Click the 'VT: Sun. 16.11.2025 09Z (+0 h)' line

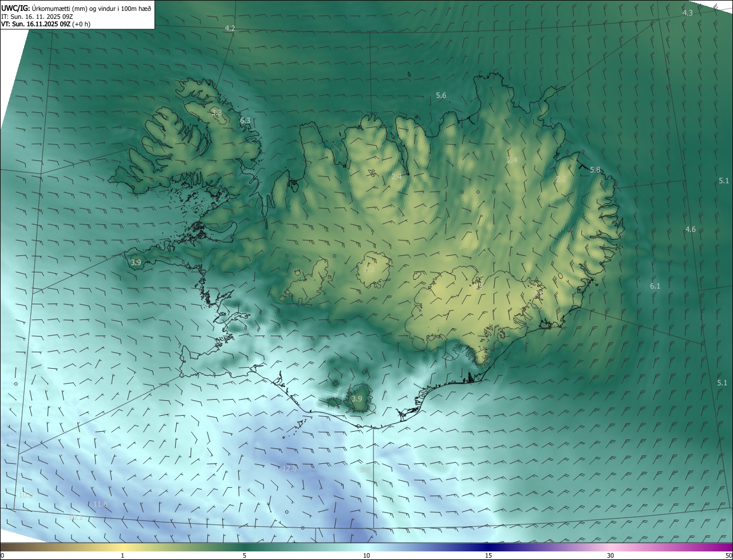46,24
